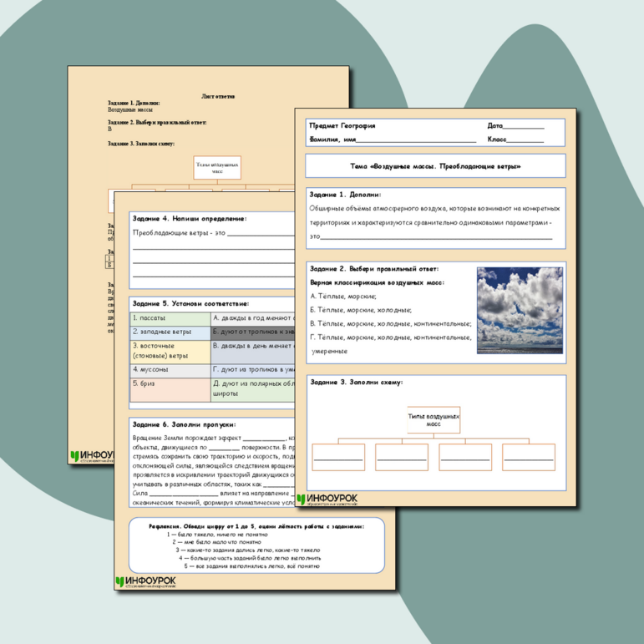
Task: Select the западные ветры table cell
Action: (x=170, y=332)
